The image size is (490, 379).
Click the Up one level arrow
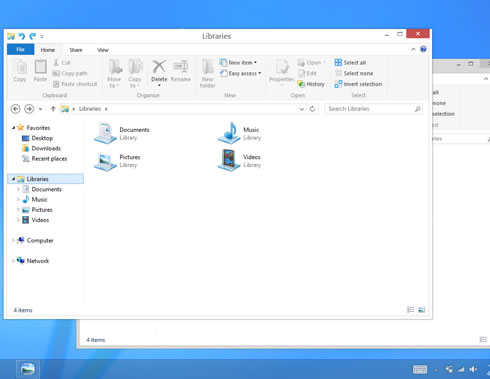(x=53, y=109)
